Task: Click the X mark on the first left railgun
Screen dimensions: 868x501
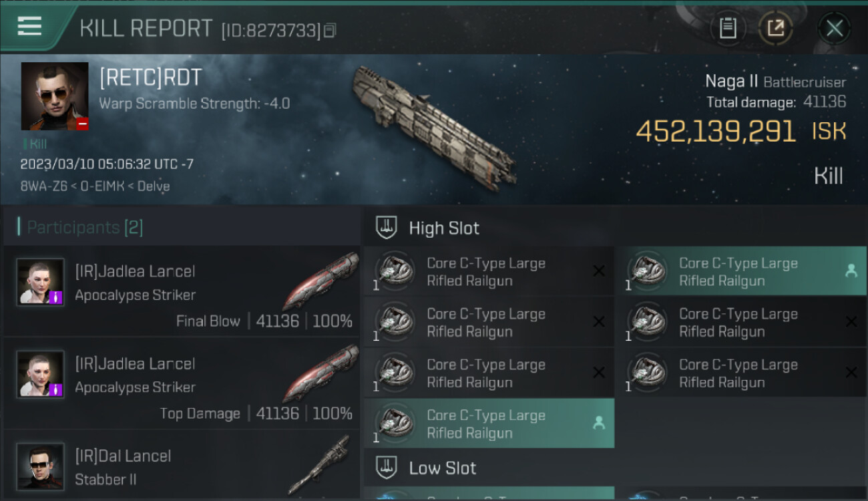Action: [x=599, y=271]
